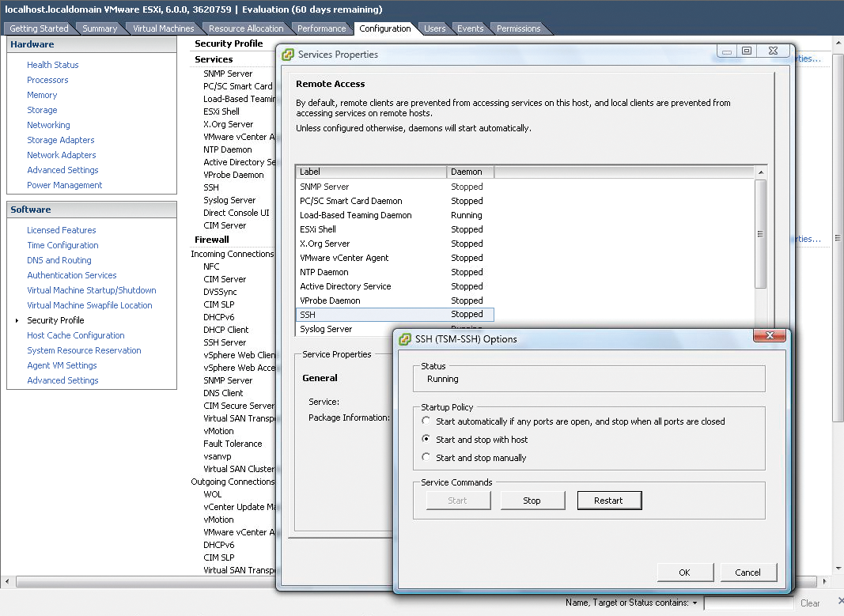The height and width of the screenshot is (616, 844).
Task: Close the SSH (TSM-SSH) Options dialog
Action: (x=769, y=335)
